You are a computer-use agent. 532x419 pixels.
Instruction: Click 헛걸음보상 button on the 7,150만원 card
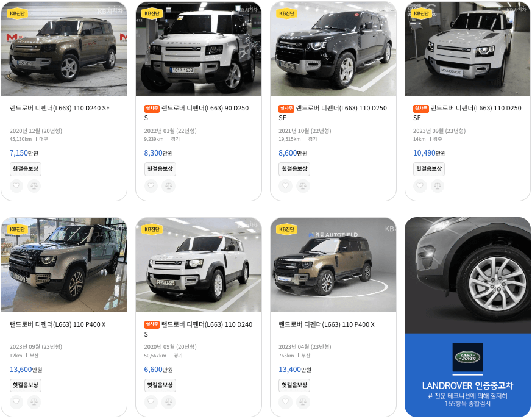[x=26, y=169]
